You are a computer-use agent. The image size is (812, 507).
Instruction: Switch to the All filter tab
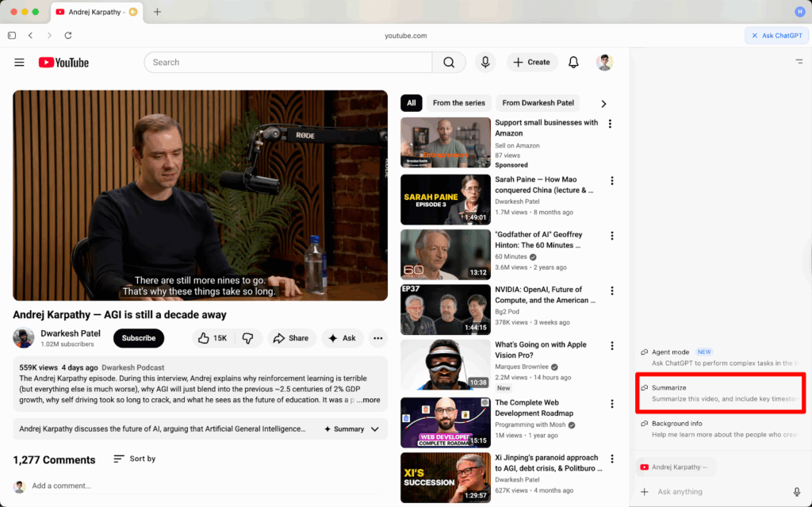(411, 103)
